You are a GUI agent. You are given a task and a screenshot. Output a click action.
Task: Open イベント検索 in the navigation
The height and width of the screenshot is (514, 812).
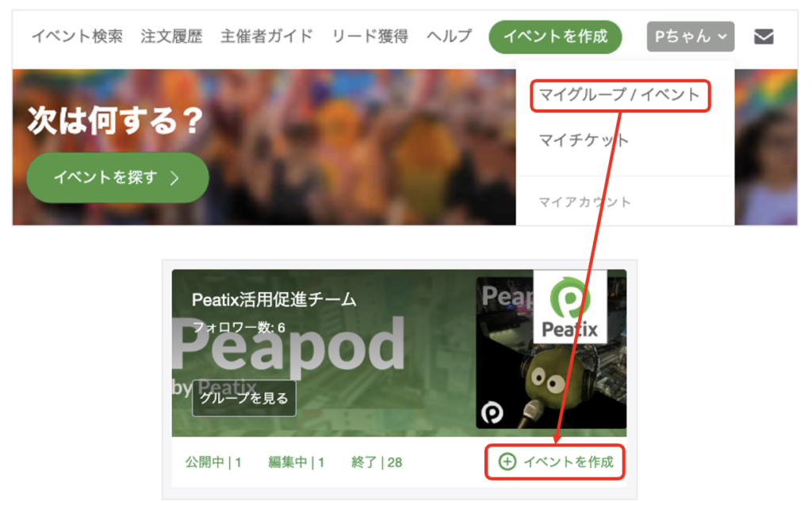(77, 36)
